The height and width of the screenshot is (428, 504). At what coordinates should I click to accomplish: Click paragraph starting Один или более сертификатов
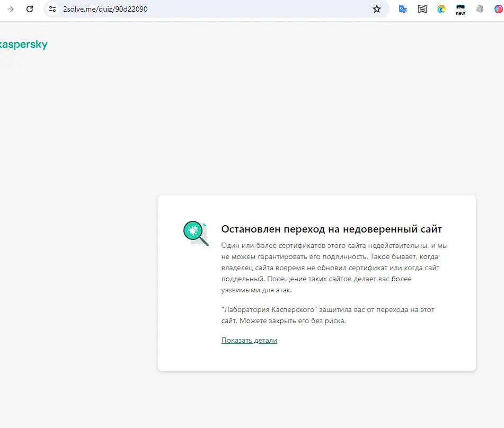point(334,267)
